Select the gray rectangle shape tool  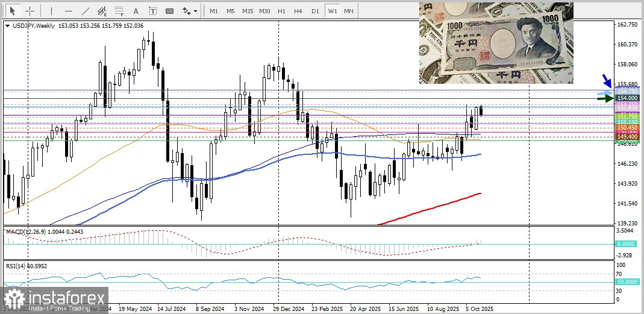170,11
